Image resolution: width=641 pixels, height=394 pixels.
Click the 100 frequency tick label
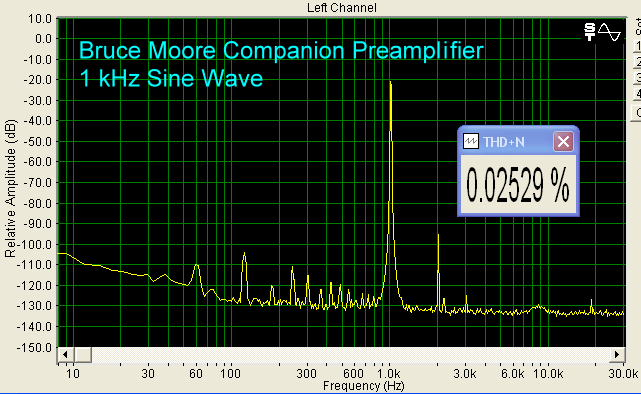click(x=231, y=374)
